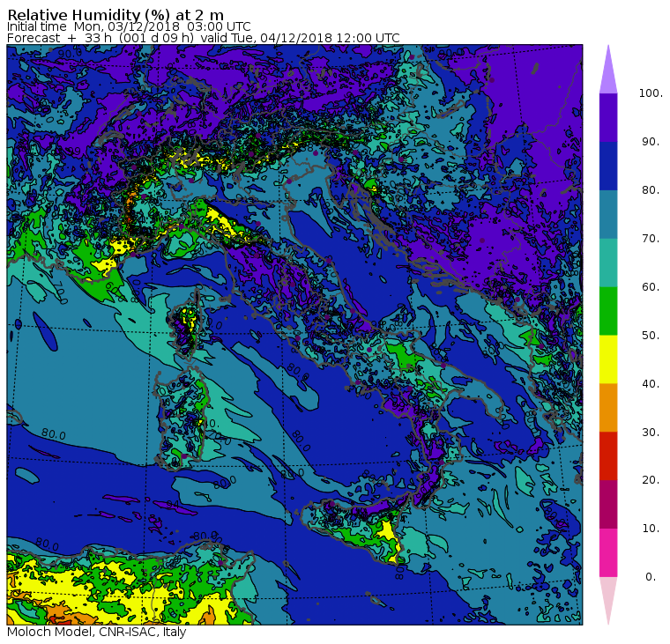Click the '20.' colorbar label
The image size is (670, 644).
[x=651, y=480]
